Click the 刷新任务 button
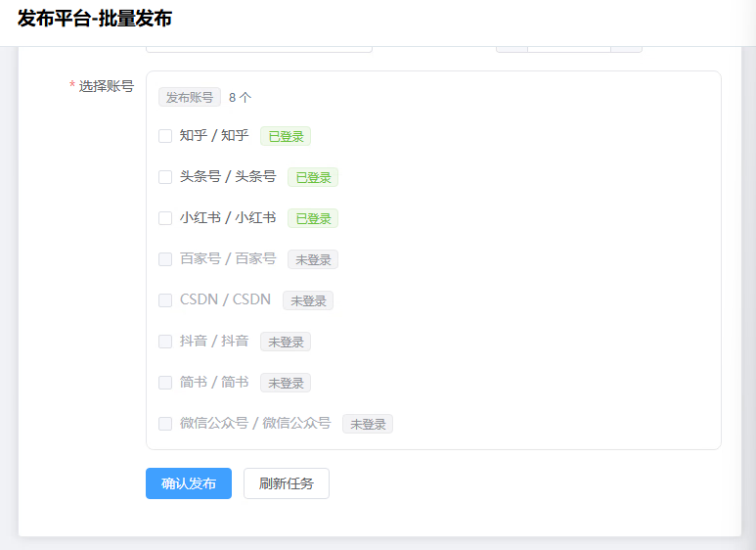756x550 pixels. point(287,483)
